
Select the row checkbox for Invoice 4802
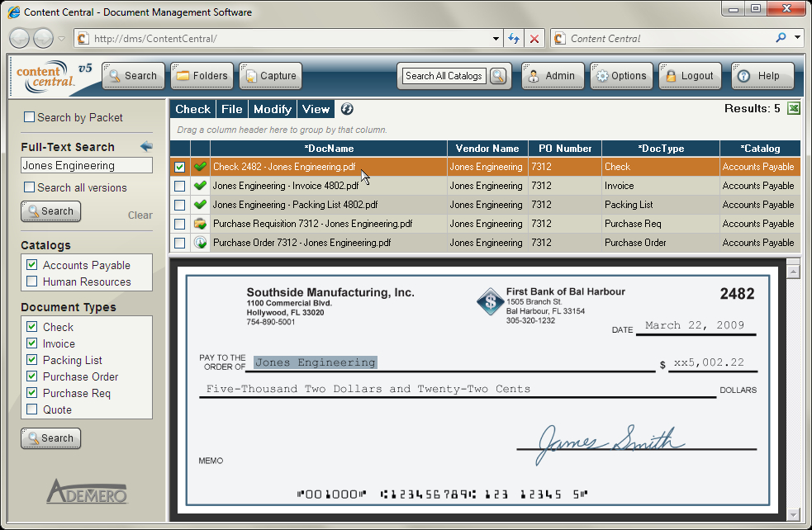coord(180,186)
